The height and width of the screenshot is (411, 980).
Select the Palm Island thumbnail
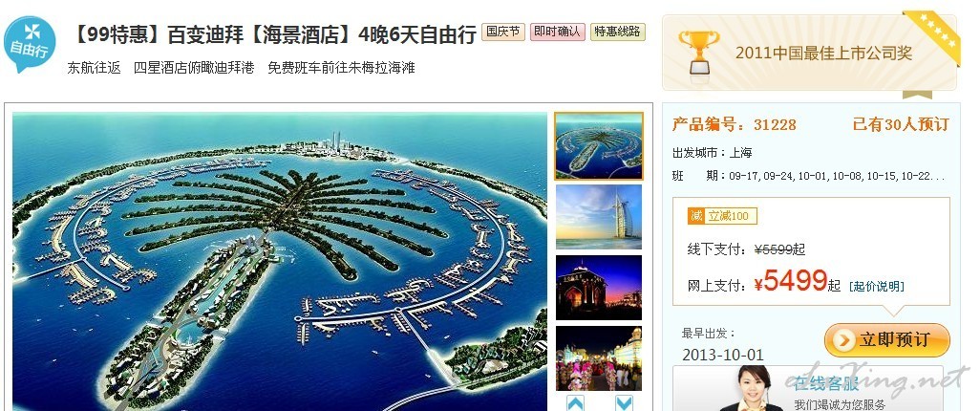pyautogui.click(x=599, y=146)
